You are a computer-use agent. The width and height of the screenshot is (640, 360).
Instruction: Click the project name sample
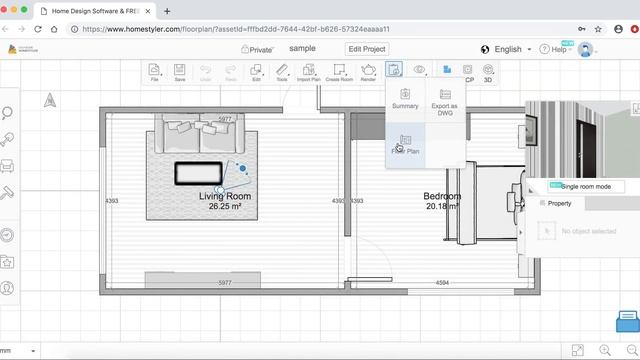302,49
